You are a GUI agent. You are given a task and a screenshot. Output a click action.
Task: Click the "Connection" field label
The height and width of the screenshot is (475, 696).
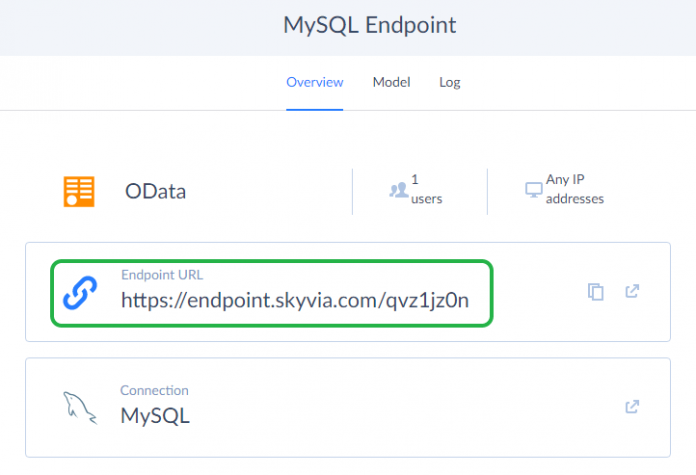point(154,390)
